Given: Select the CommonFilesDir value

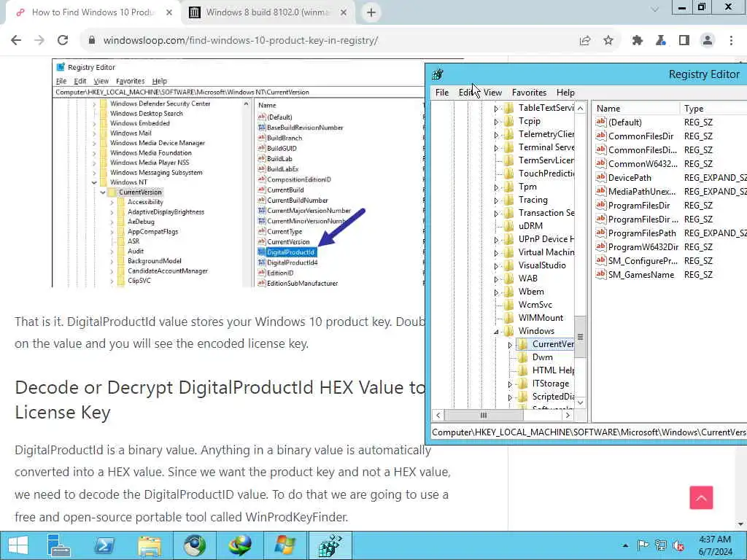Looking at the screenshot, I should (640, 136).
